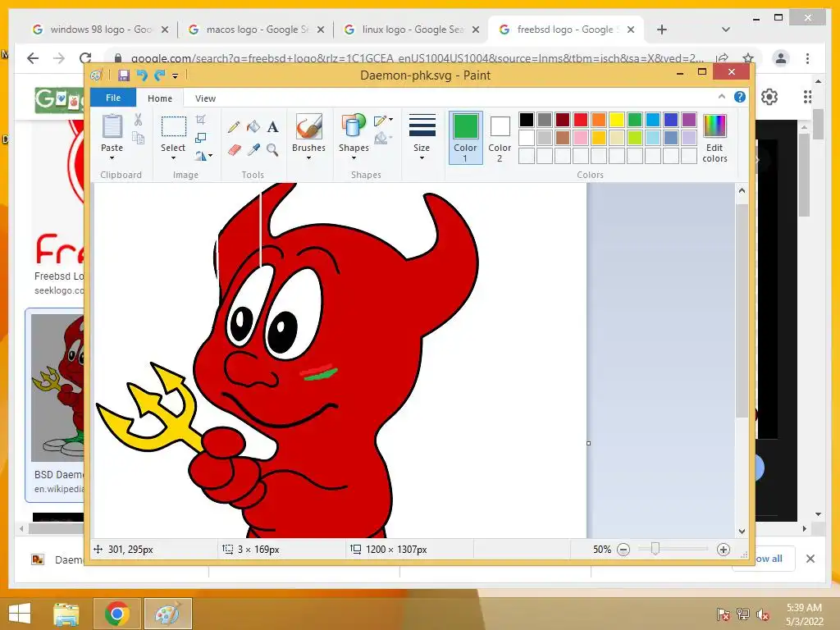840x630 pixels.
Task: Pick the purple color swatch
Action: [x=689, y=120]
